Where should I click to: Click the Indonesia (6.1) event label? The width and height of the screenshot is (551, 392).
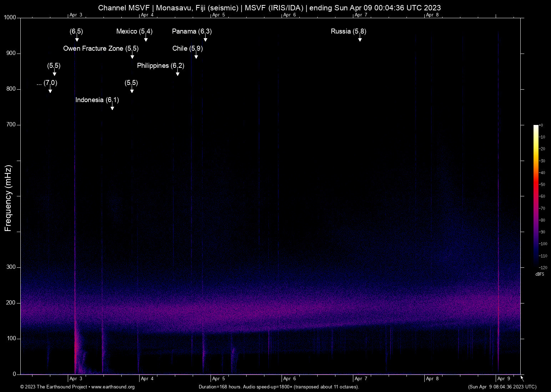pos(97,100)
